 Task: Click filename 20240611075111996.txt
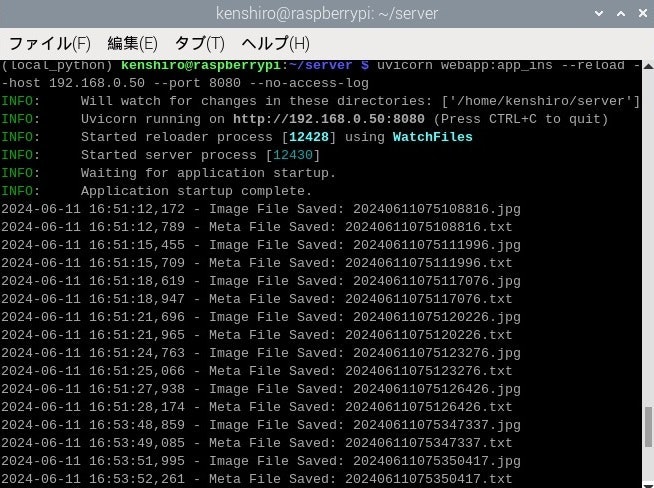(428, 263)
